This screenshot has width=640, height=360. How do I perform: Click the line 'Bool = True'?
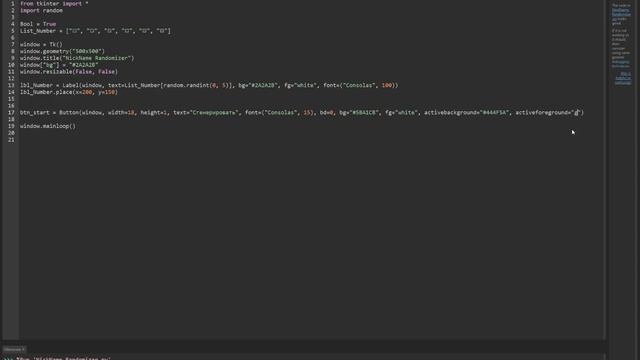click(38, 24)
